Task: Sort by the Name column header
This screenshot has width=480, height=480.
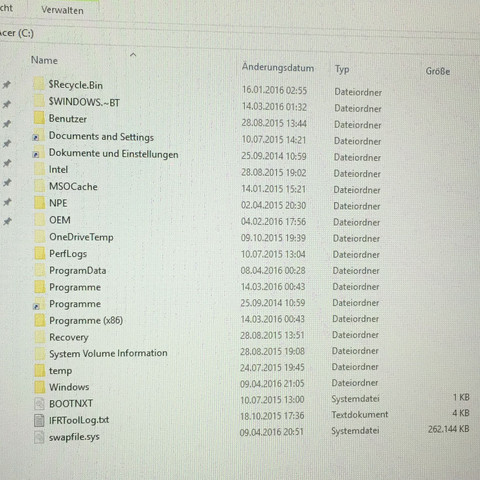Action: coord(44,60)
